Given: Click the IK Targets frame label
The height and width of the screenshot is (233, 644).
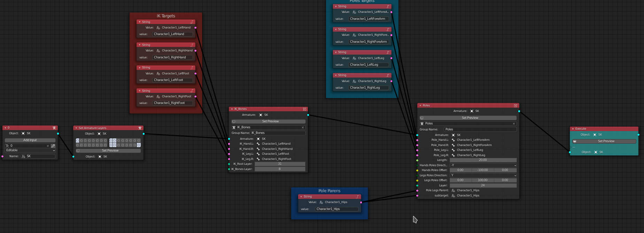Looking at the screenshot, I should pyautogui.click(x=166, y=16).
